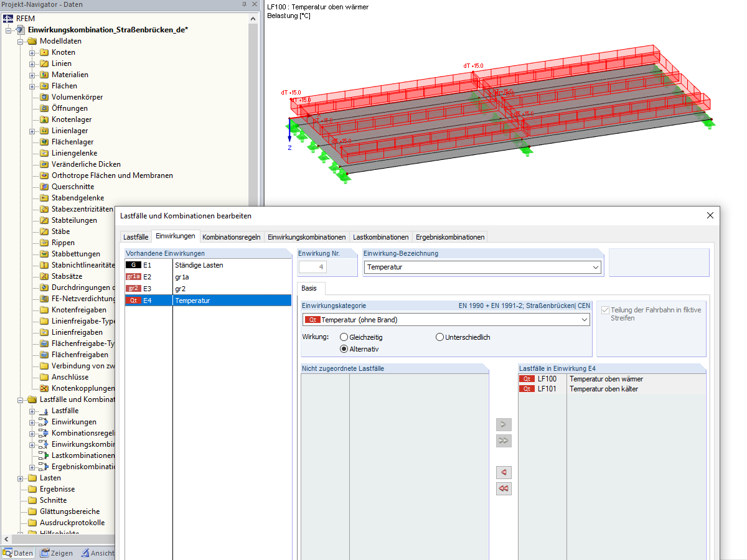Click the Stabendgelenke icon
747x560 pixels.
coord(44,198)
